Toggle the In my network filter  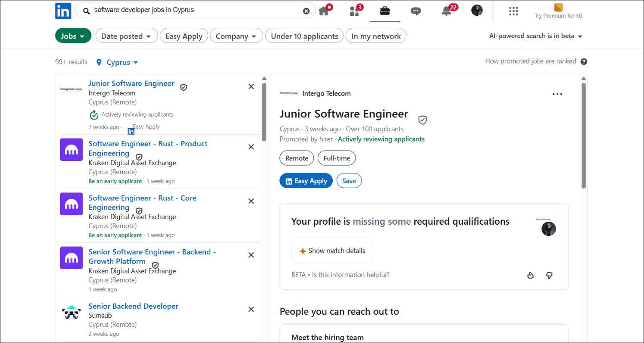pos(376,36)
